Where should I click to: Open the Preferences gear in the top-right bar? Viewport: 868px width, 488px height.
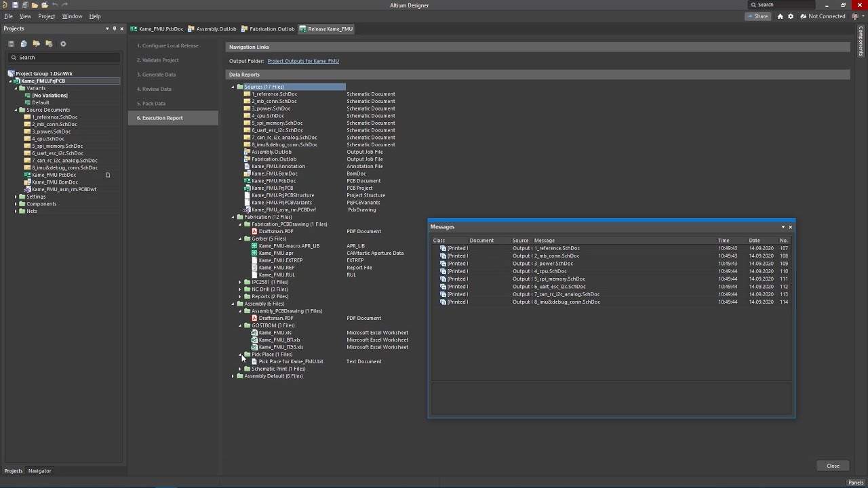790,16
